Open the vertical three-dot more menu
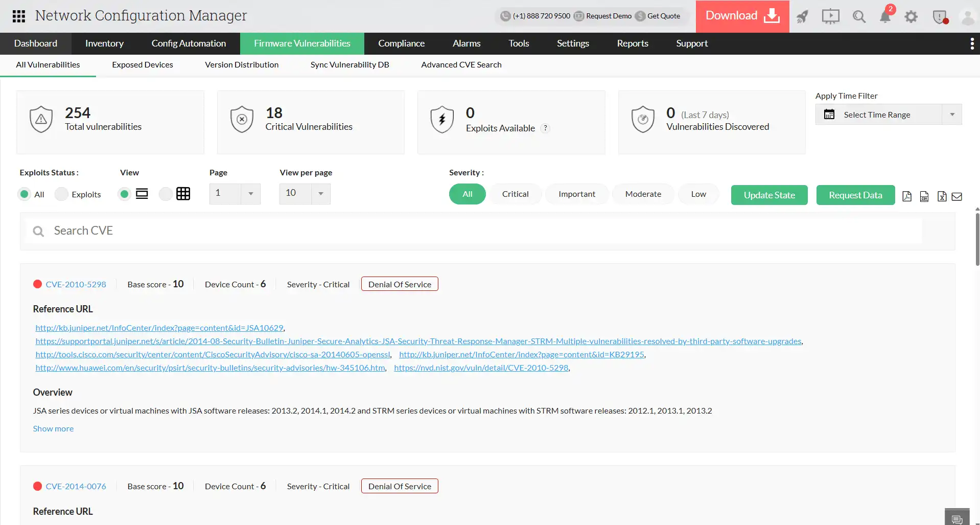 click(x=972, y=43)
